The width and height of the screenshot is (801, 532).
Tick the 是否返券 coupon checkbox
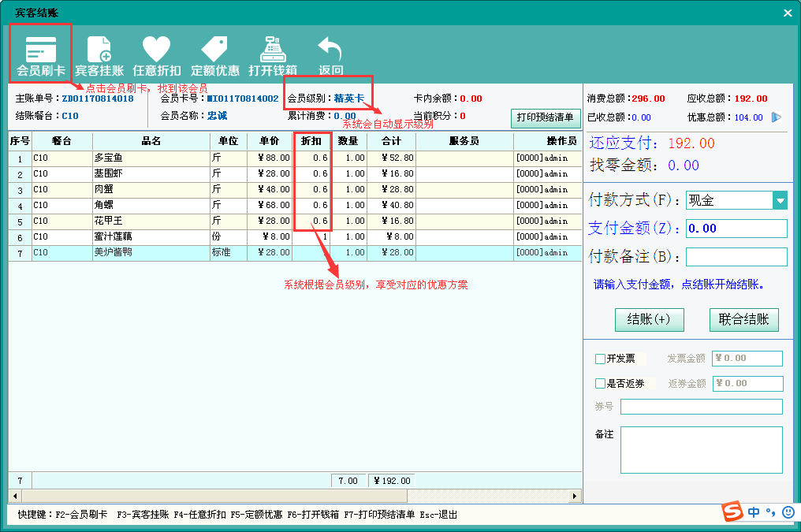coord(601,384)
